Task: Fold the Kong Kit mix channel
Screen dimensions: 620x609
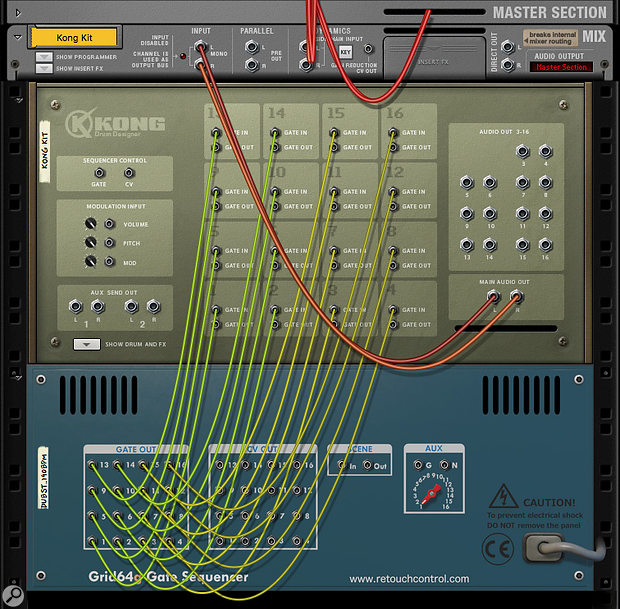Action: (18, 37)
